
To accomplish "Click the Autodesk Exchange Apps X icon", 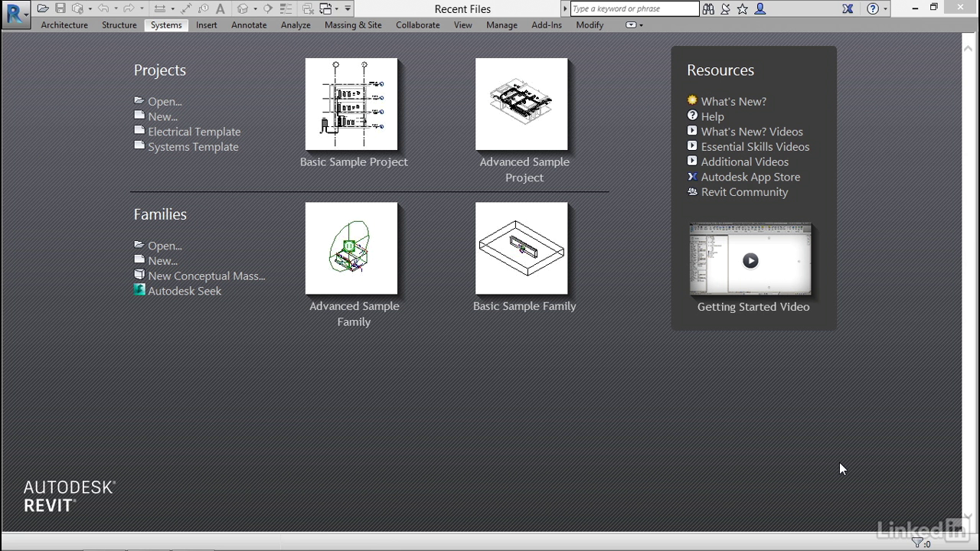I will point(848,8).
